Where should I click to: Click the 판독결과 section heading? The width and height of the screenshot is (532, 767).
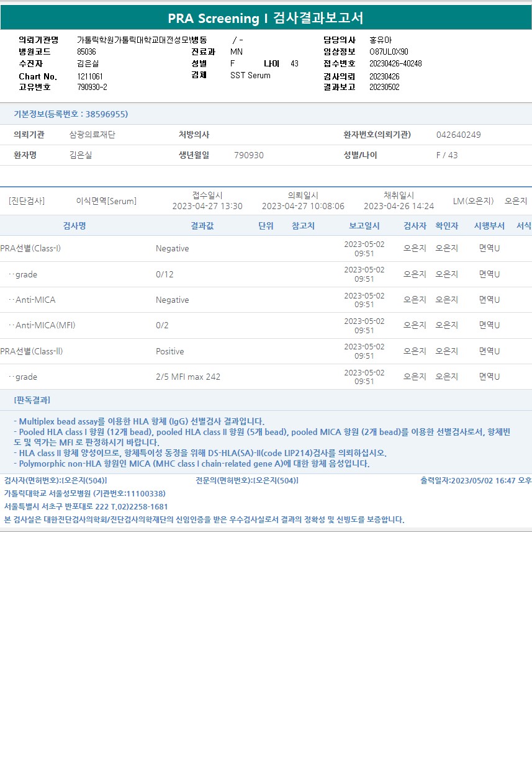32,400
